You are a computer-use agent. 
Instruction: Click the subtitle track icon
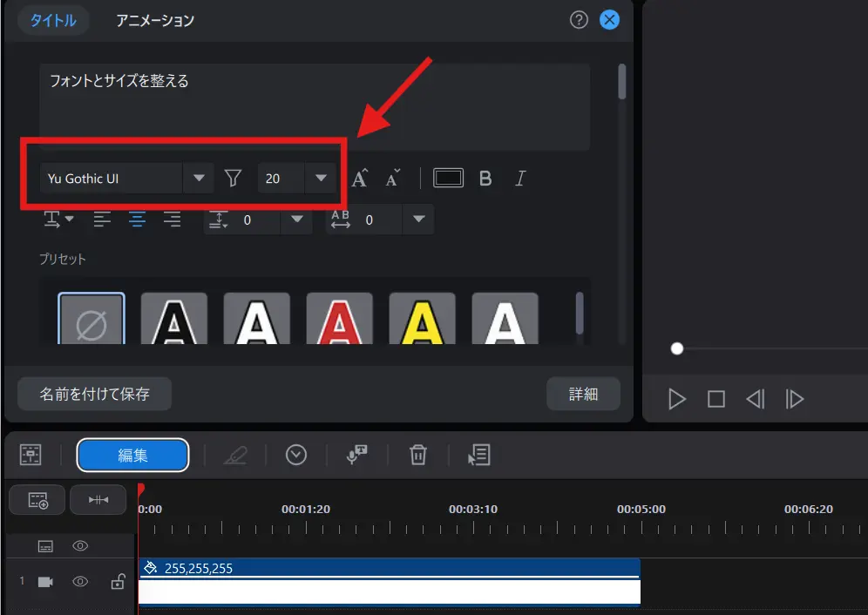(45, 546)
